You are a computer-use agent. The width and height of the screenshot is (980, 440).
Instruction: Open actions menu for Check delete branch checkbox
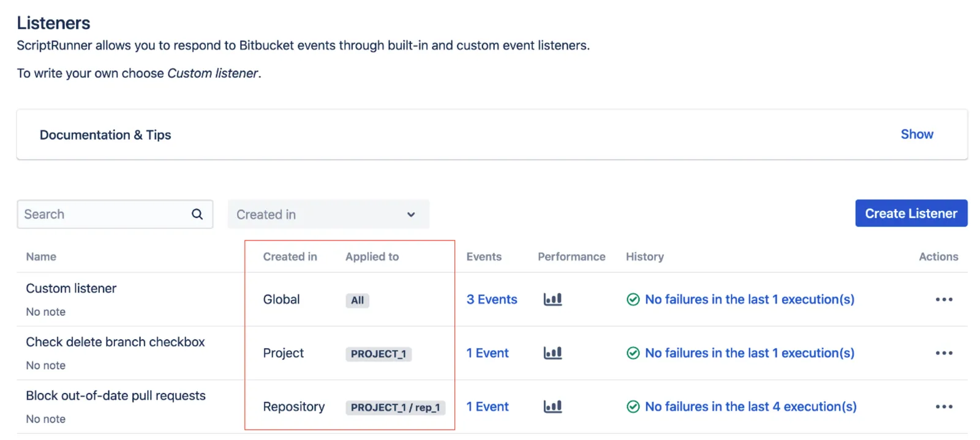[x=944, y=353]
